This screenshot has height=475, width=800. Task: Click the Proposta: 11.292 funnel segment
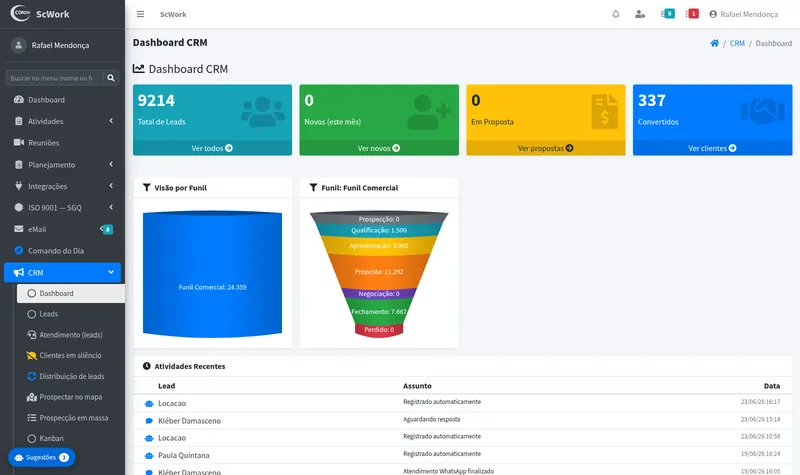click(379, 271)
